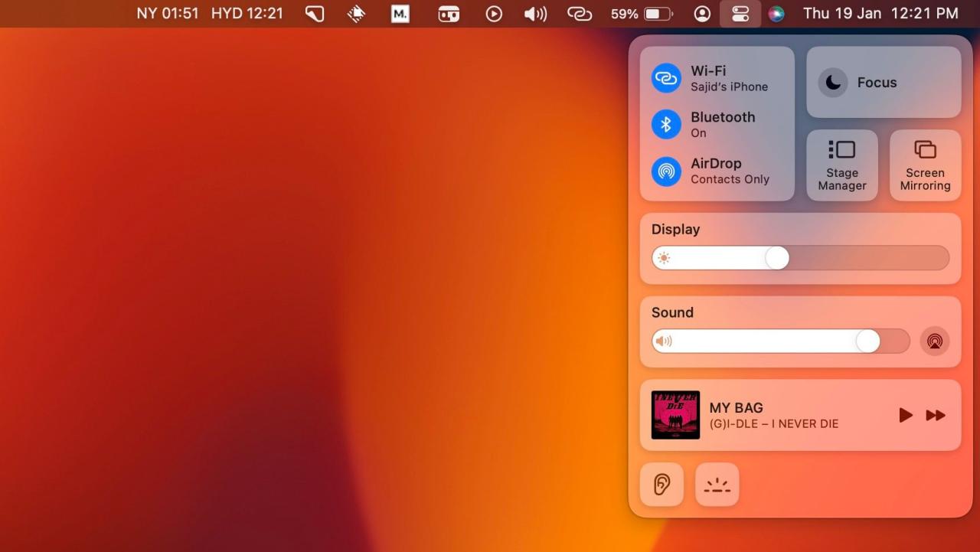980x552 pixels.
Task: Click the Control Center menu bar icon
Action: pos(740,14)
